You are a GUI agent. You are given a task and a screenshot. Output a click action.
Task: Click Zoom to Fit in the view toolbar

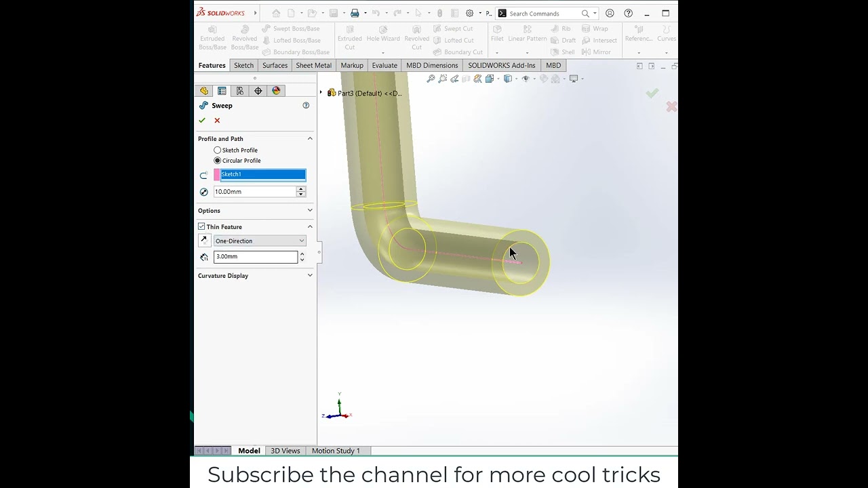431,79
